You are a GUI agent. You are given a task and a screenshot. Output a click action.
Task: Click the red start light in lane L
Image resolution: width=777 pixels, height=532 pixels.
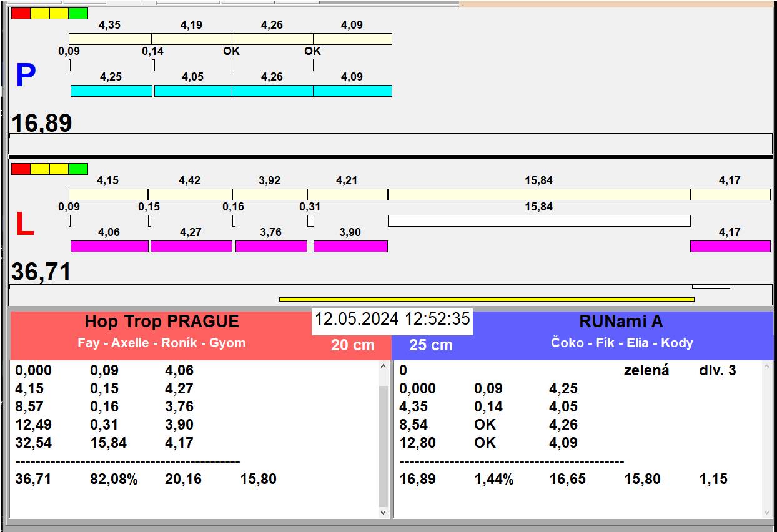click(21, 169)
